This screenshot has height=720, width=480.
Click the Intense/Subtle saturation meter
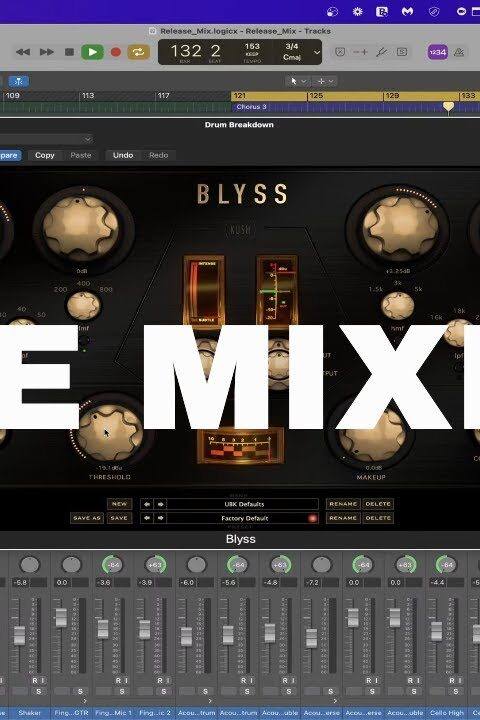[x=204, y=290]
